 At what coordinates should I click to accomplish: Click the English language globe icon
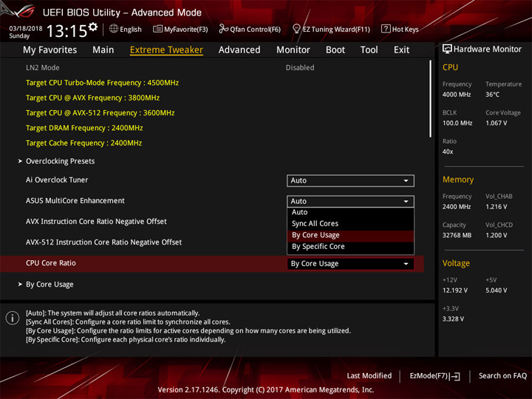pyautogui.click(x=114, y=29)
